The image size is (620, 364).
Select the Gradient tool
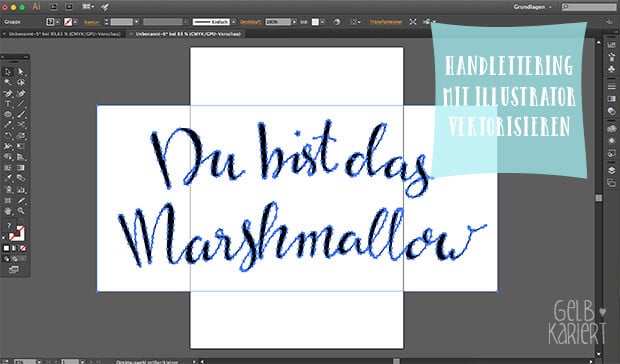click(x=21, y=168)
